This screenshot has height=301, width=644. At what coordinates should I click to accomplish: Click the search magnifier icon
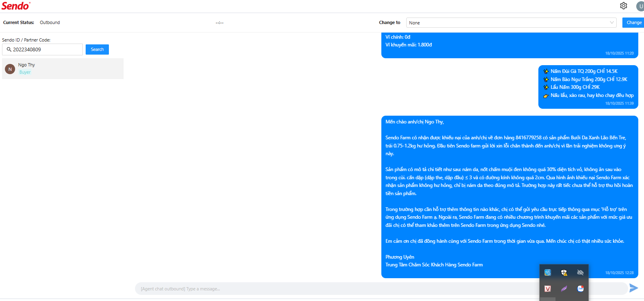9,49
